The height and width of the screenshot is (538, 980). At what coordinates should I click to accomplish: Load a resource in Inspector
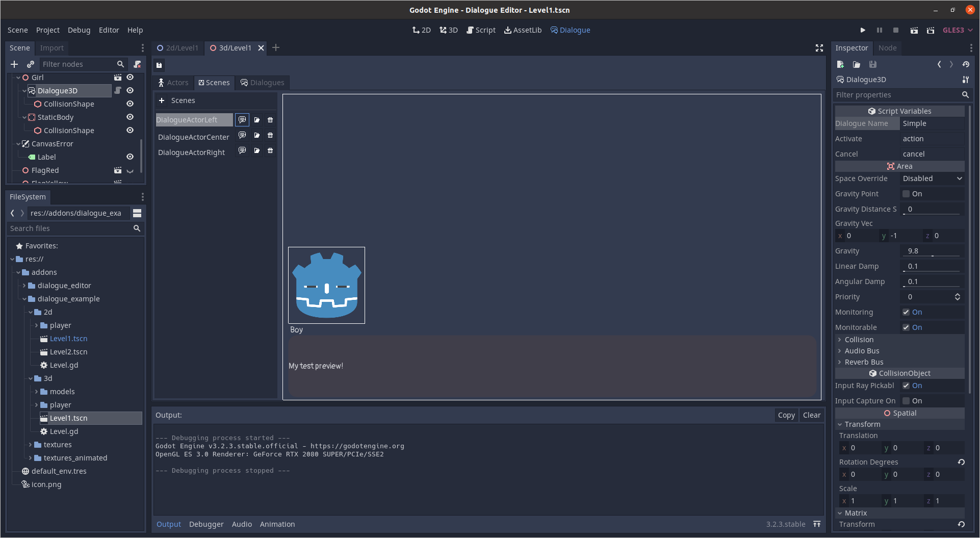(x=857, y=64)
